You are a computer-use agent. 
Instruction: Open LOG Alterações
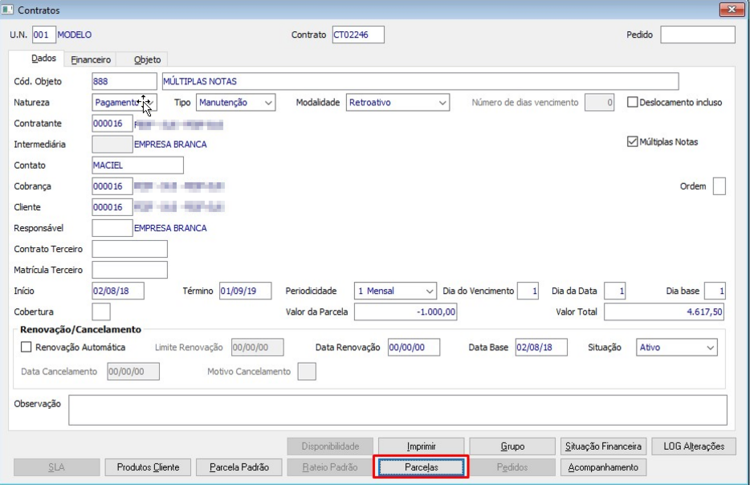coord(694,446)
